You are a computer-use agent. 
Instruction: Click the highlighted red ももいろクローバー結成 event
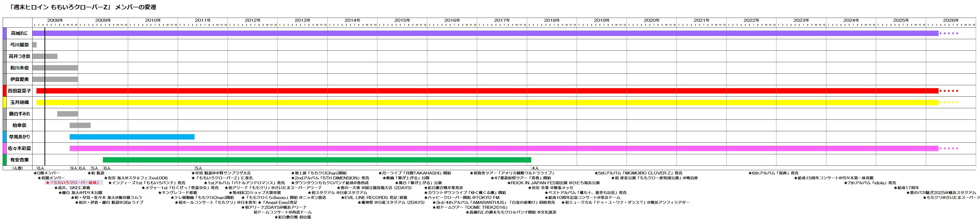73,183
